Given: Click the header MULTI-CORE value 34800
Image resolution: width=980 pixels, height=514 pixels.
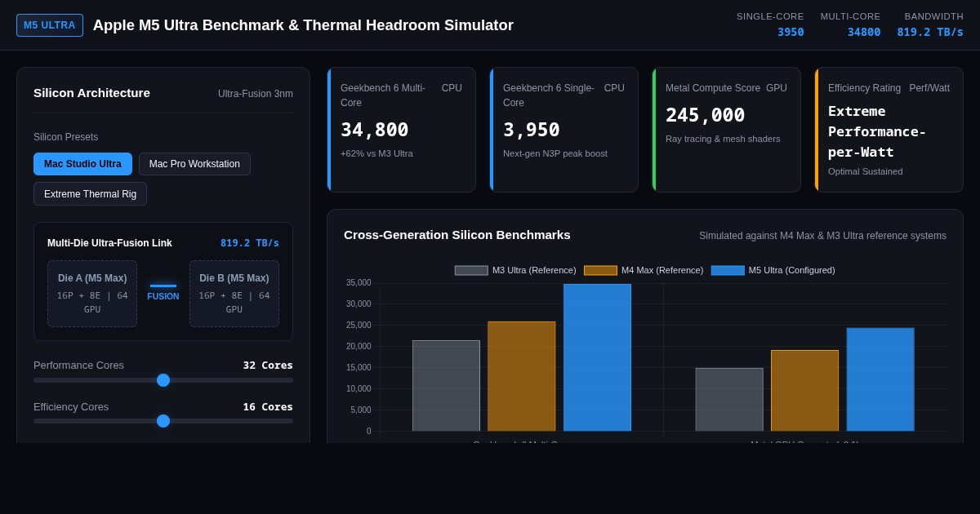Looking at the screenshot, I should tap(864, 32).
